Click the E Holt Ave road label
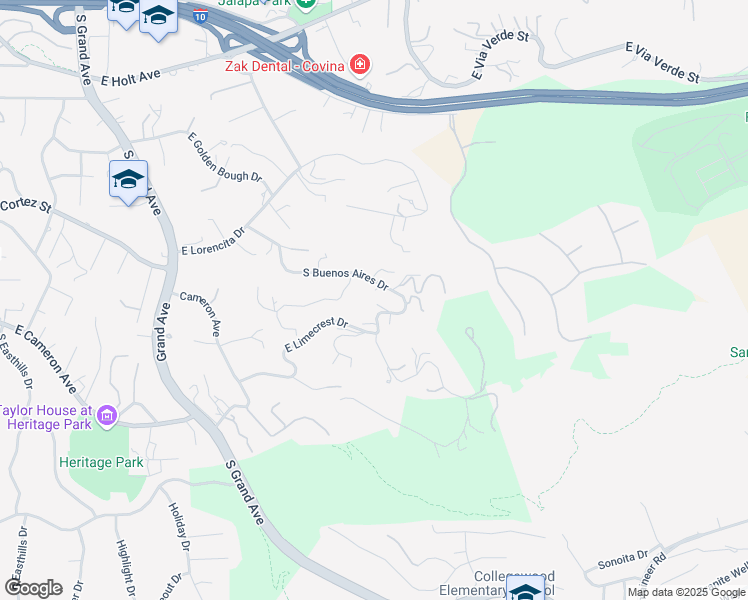 (131, 78)
